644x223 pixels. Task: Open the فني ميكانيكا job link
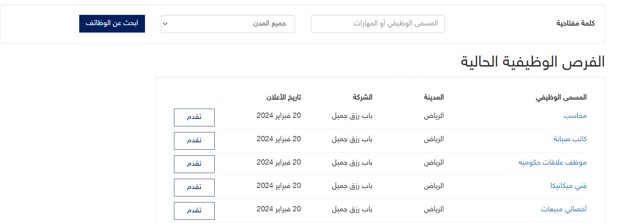pyautogui.click(x=568, y=186)
